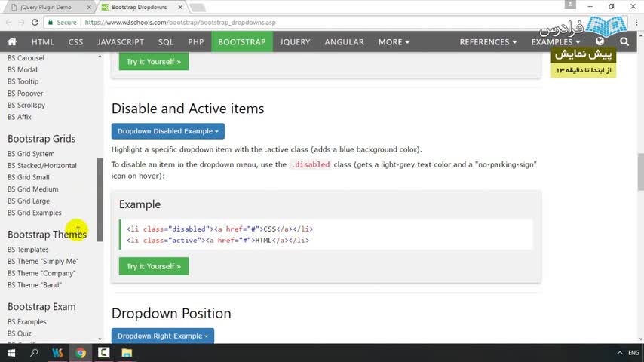Open the Windows Start menu
644x362 pixels.
[11, 352]
